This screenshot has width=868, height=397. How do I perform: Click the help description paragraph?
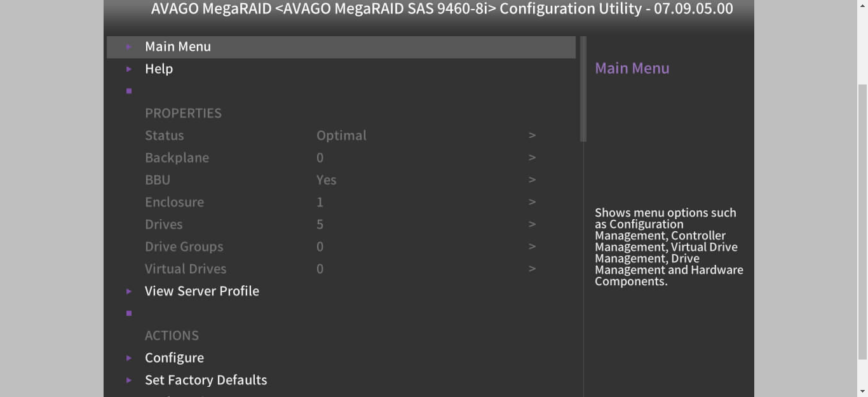coord(669,247)
